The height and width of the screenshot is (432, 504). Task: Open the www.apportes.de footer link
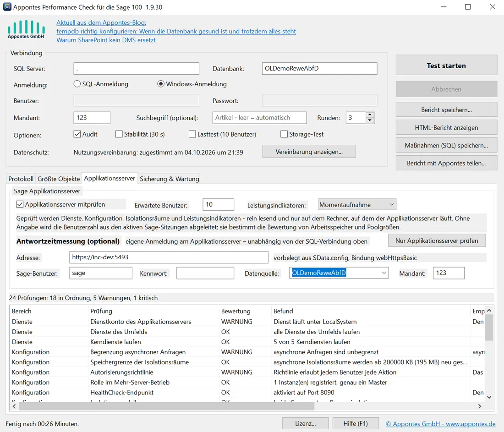tap(441, 424)
